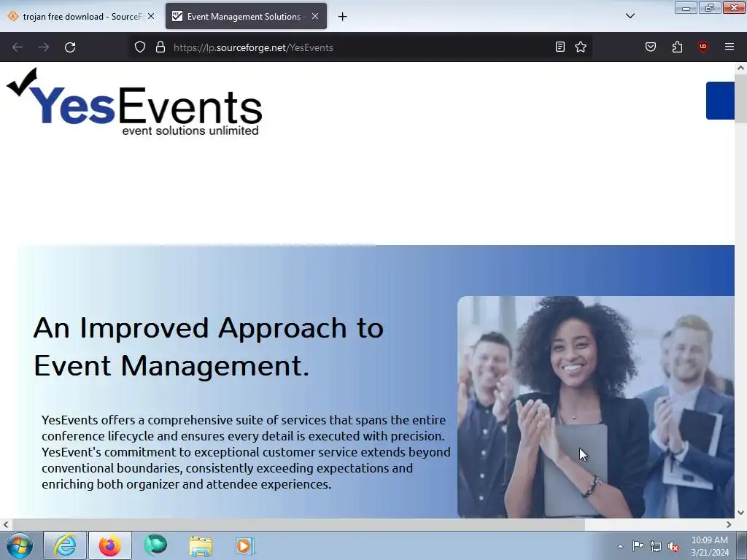Open Windows Explorer folder from taskbar

(x=201, y=545)
